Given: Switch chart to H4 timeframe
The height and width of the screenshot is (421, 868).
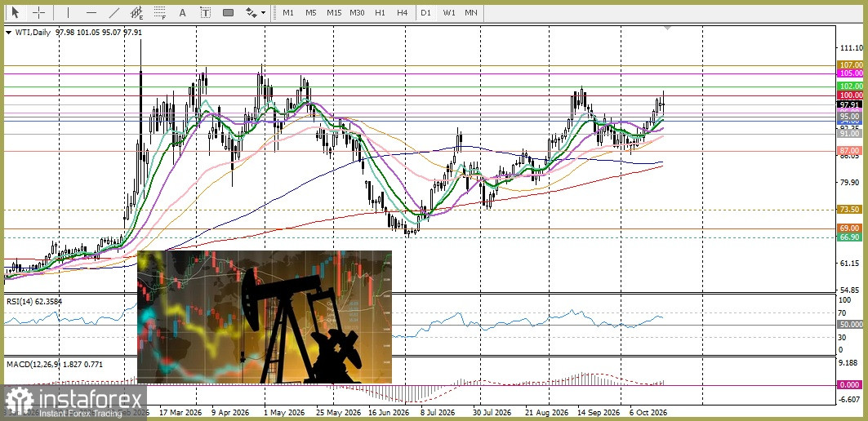Looking at the screenshot, I should 403,12.
